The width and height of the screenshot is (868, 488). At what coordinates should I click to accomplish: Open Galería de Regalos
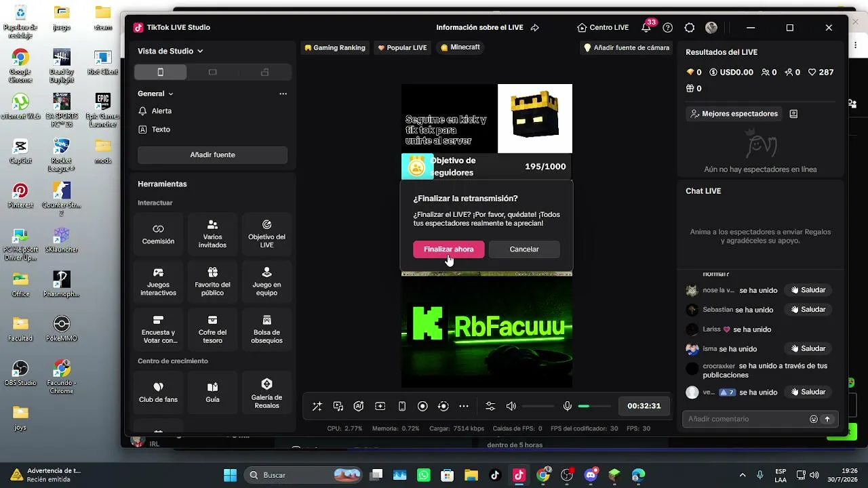coord(267,392)
